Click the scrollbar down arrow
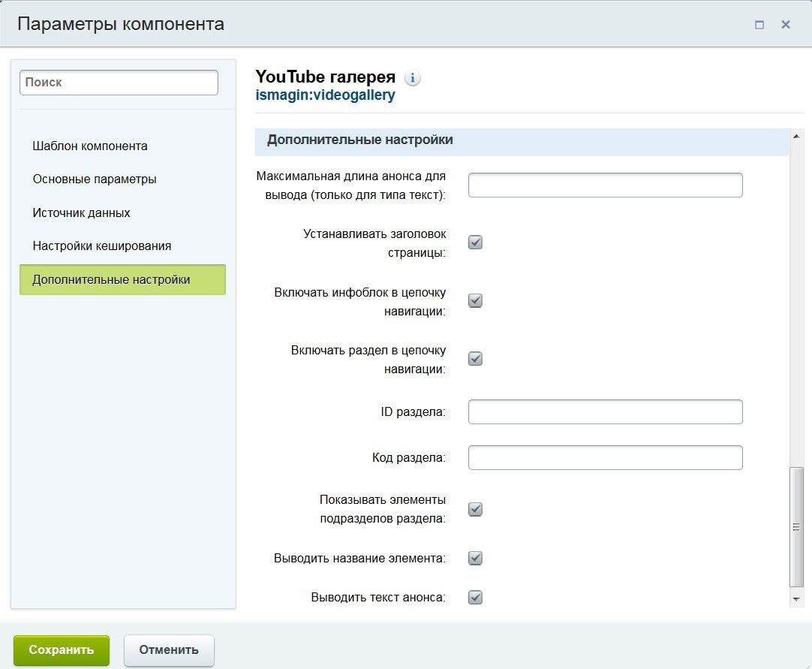The height and width of the screenshot is (669, 812). pyautogui.click(x=796, y=599)
